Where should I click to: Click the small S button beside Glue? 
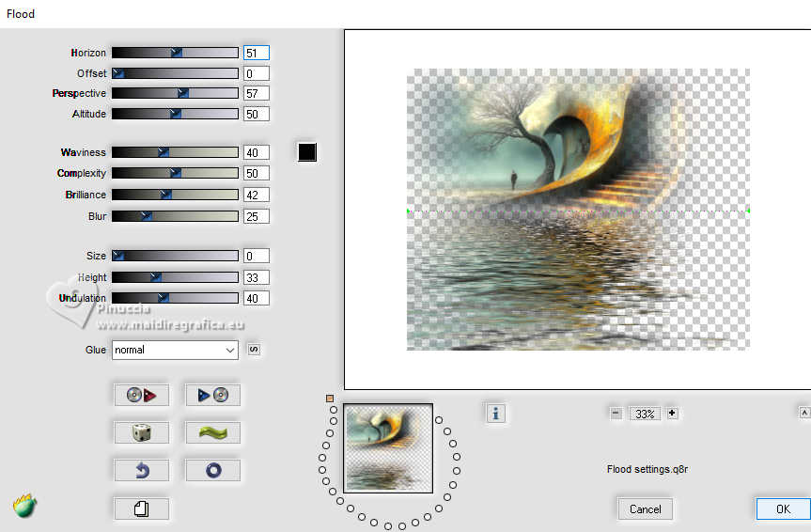point(254,350)
